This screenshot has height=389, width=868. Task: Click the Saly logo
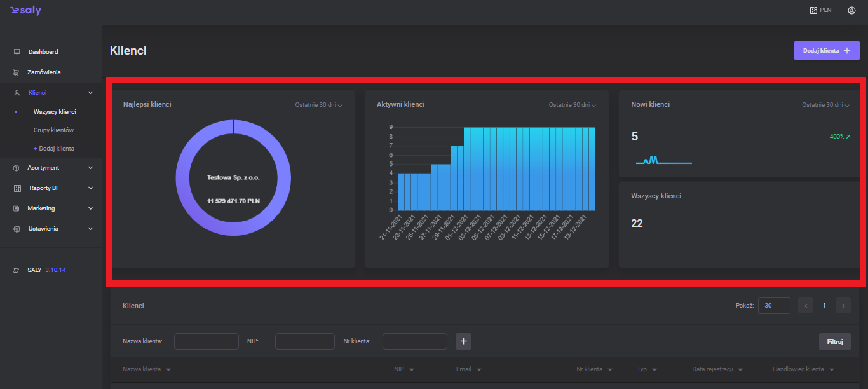[x=26, y=11]
